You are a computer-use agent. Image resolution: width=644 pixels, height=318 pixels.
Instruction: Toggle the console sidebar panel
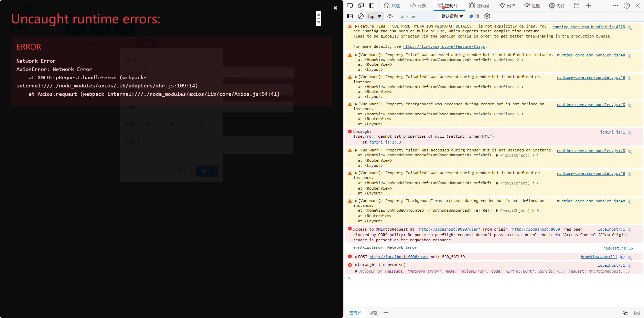350,16
